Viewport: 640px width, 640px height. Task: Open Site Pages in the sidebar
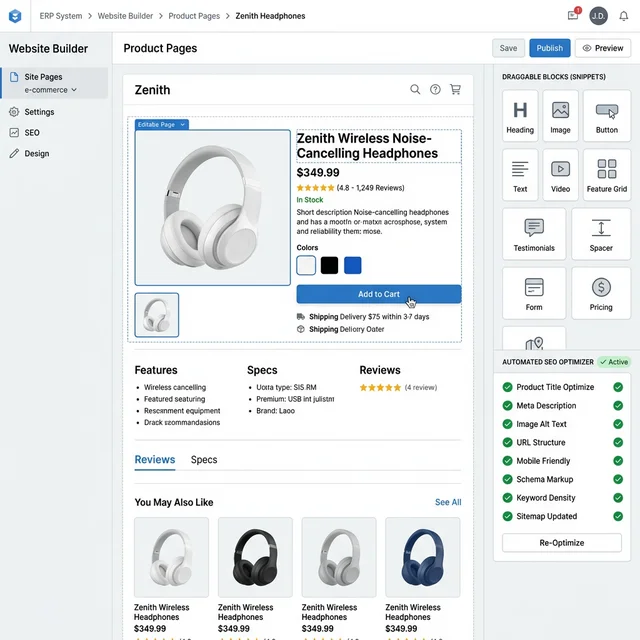point(43,77)
